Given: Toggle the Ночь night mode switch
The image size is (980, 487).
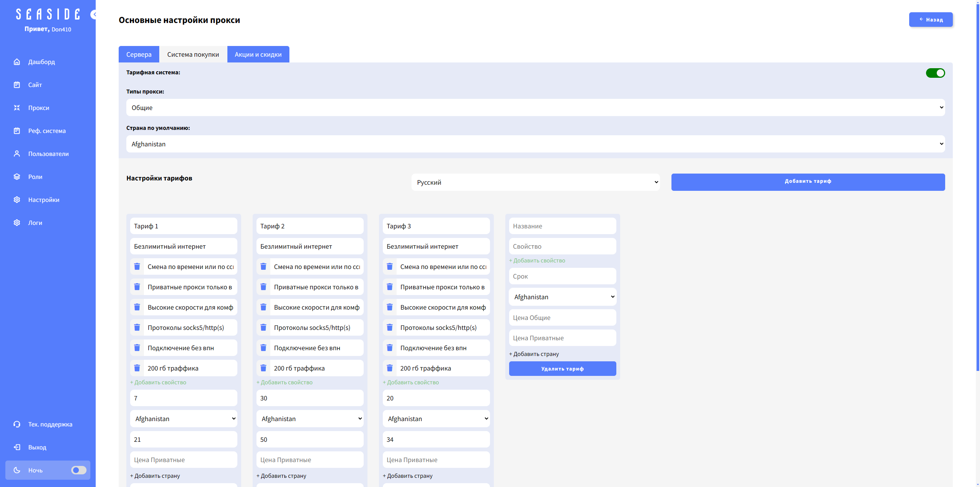Looking at the screenshot, I should point(79,470).
